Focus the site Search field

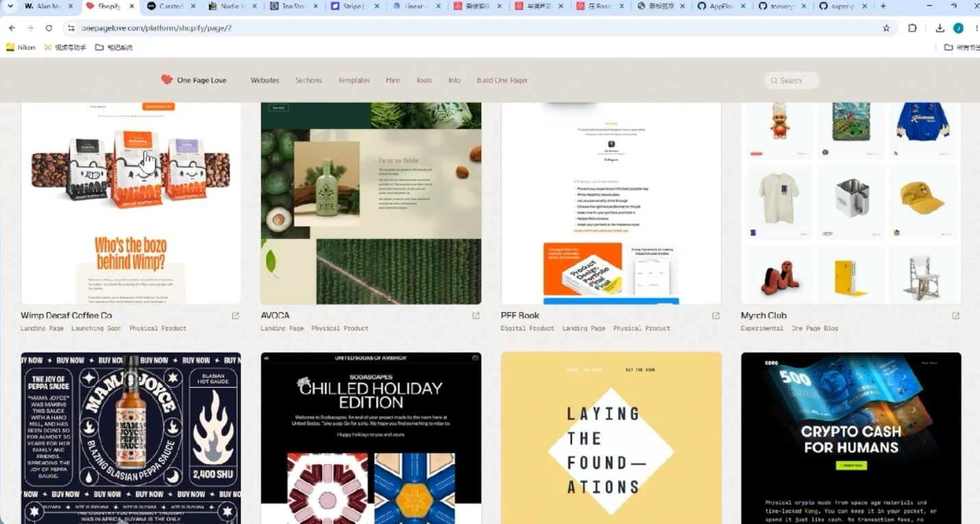[792, 81]
